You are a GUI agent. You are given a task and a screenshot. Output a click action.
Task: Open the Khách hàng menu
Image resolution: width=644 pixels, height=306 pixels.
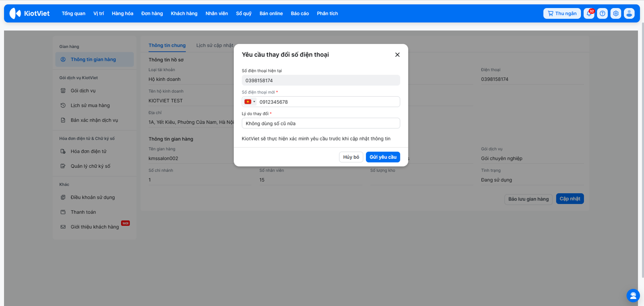point(184,13)
